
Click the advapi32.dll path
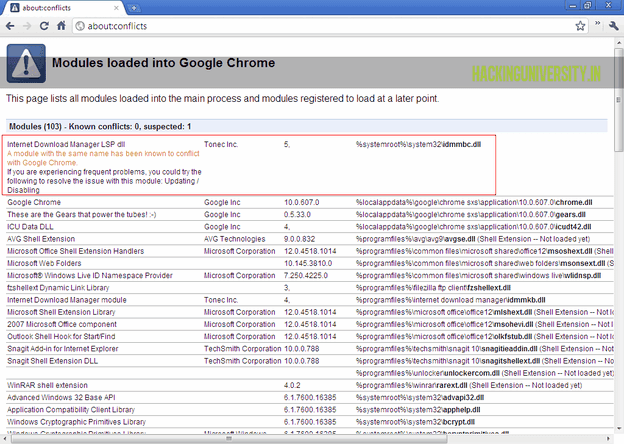tap(420, 398)
